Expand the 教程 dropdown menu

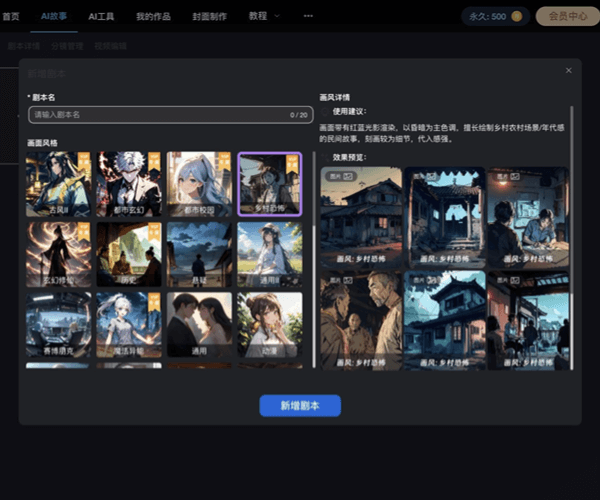point(264,16)
